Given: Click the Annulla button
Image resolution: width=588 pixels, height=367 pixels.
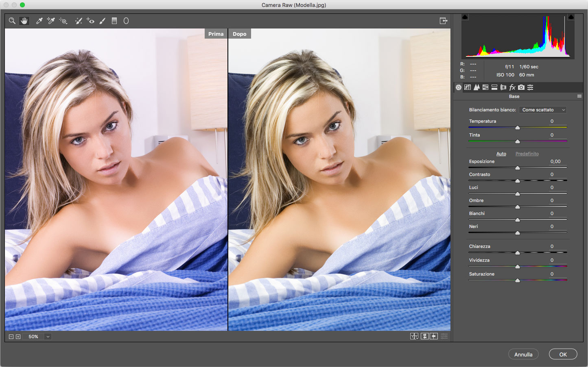Looking at the screenshot, I should point(523,354).
